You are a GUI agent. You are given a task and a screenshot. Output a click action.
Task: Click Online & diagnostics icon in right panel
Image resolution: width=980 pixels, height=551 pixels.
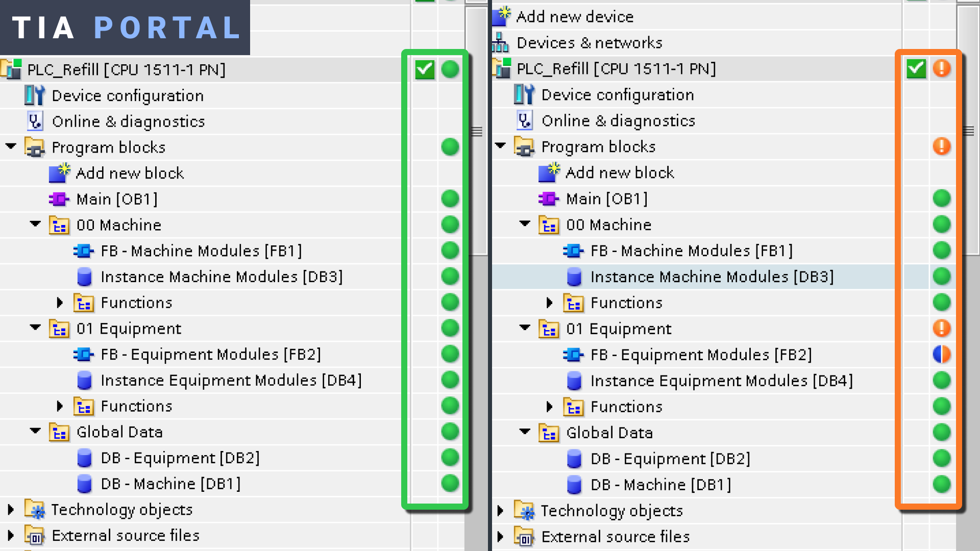click(525, 121)
